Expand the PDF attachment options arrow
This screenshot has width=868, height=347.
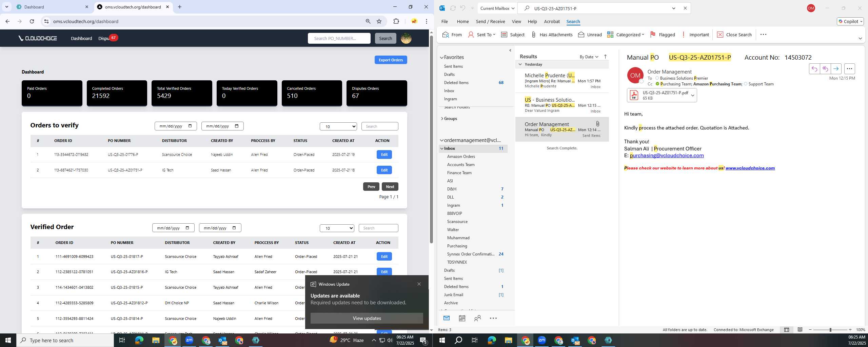click(x=693, y=96)
